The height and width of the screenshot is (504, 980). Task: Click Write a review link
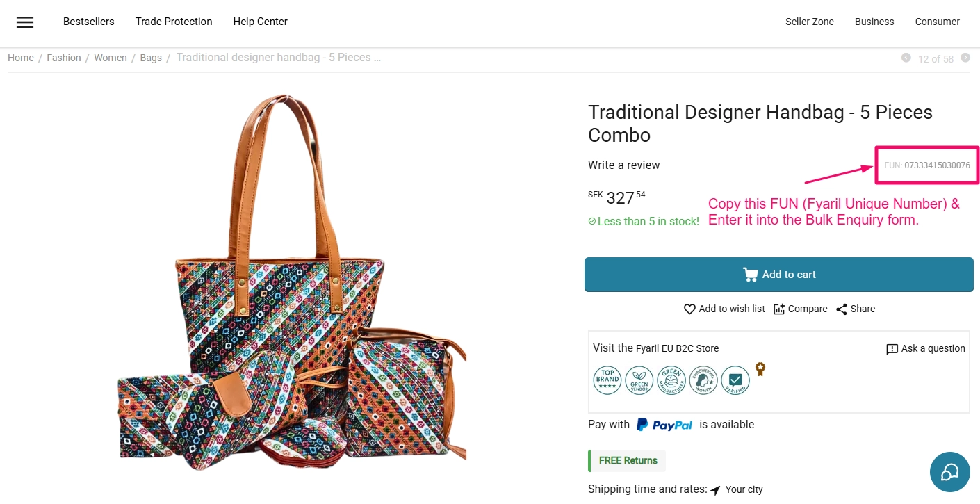click(624, 165)
